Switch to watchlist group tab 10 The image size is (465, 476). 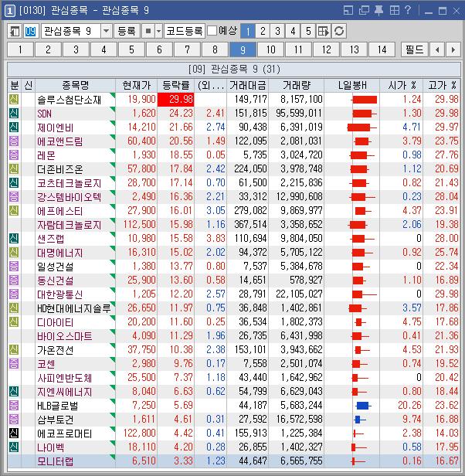tap(271, 49)
